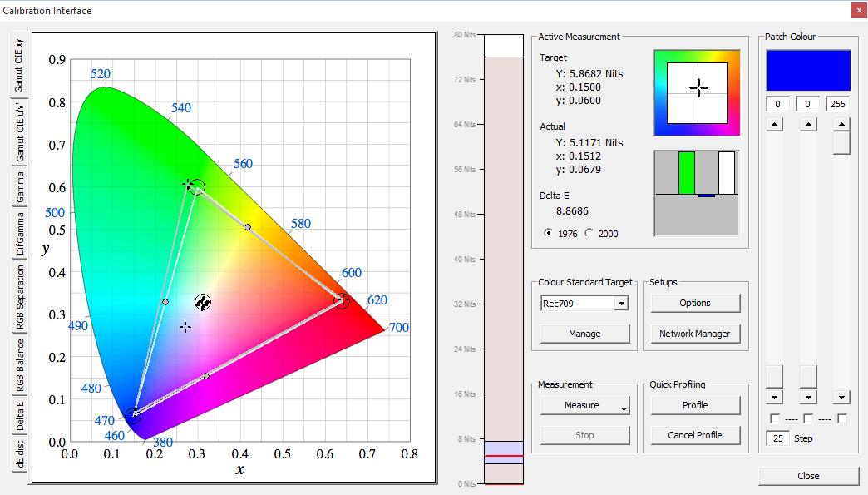Image resolution: width=868 pixels, height=495 pixels.
Task: Click the blue primary marker on CIE chart
Action: coord(133,414)
